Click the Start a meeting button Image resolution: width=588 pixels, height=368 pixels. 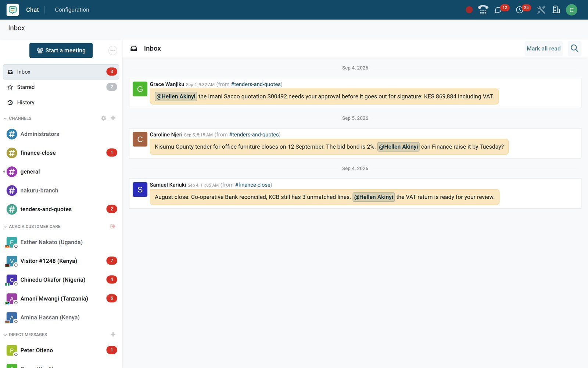pos(61,50)
